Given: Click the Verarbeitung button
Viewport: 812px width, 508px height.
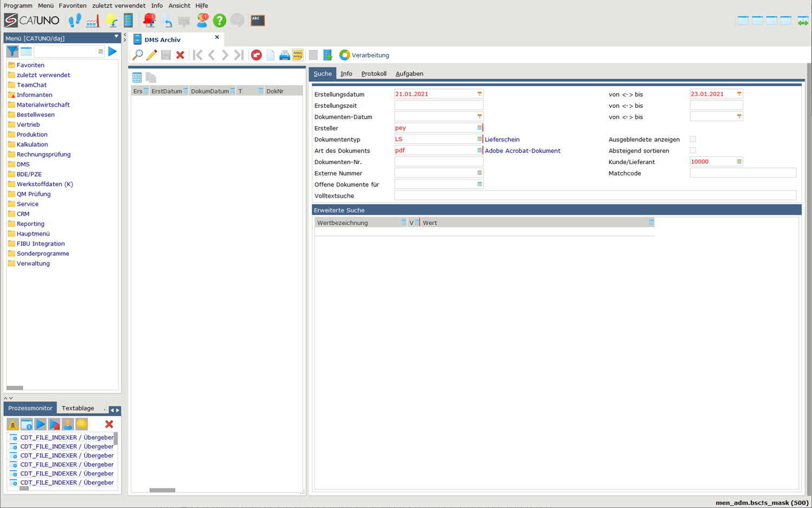Looking at the screenshot, I should (x=364, y=55).
